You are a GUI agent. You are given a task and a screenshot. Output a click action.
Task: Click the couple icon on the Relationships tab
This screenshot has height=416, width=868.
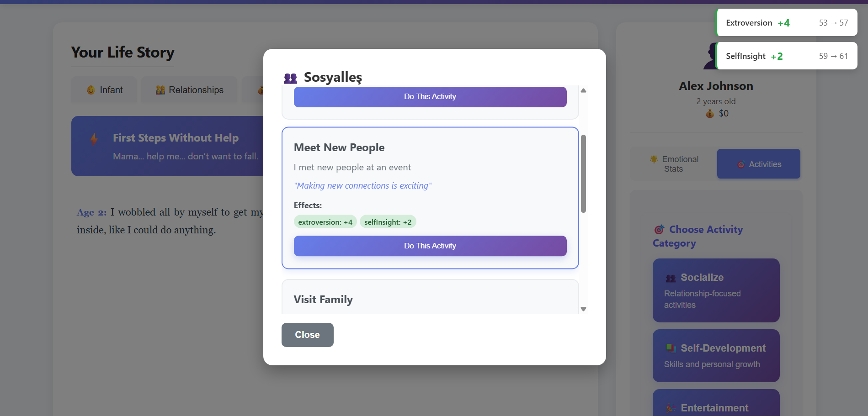tap(160, 90)
